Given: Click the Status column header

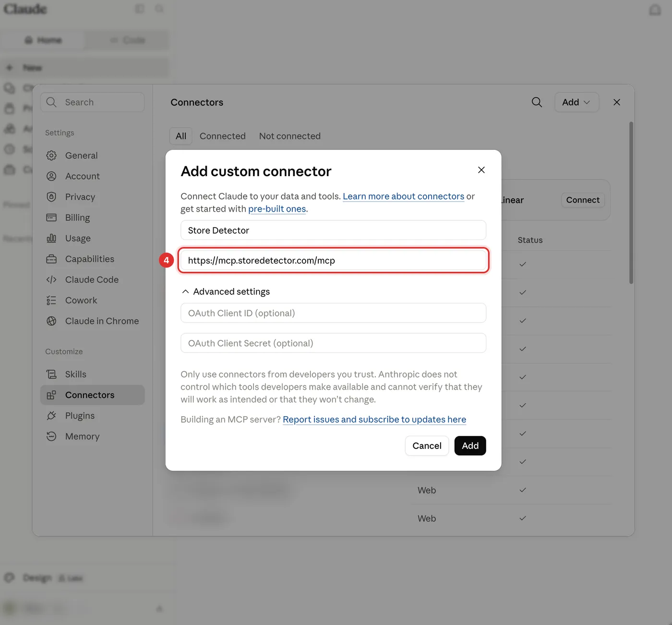Looking at the screenshot, I should coord(530,240).
